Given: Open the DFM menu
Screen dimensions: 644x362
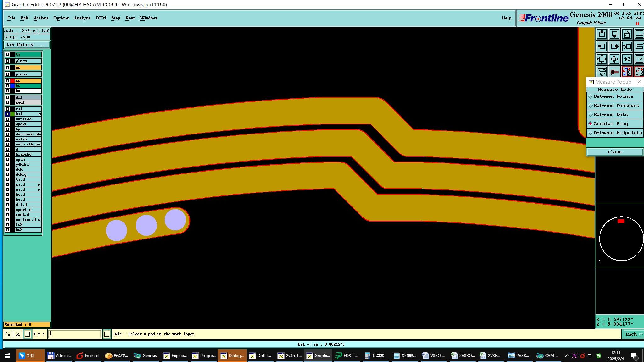Looking at the screenshot, I should [x=101, y=18].
